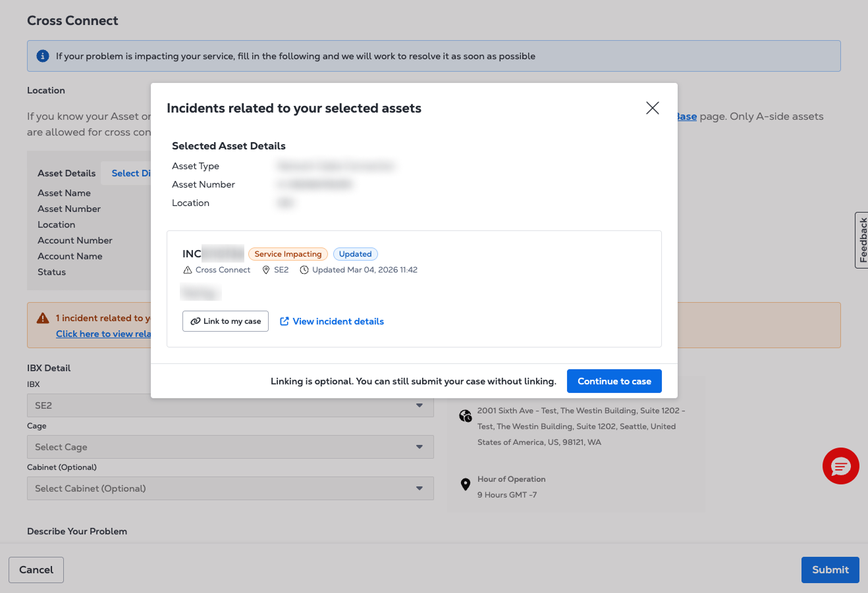The image size is (868, 593).
Task: Click the Submit button
Action: (830, 570)
